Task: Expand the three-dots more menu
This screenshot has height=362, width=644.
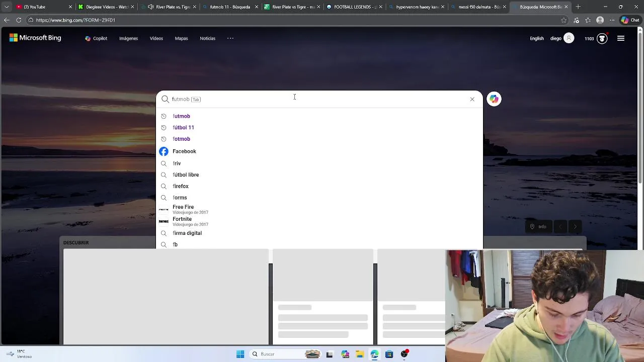Action: (x=230, y=38)
